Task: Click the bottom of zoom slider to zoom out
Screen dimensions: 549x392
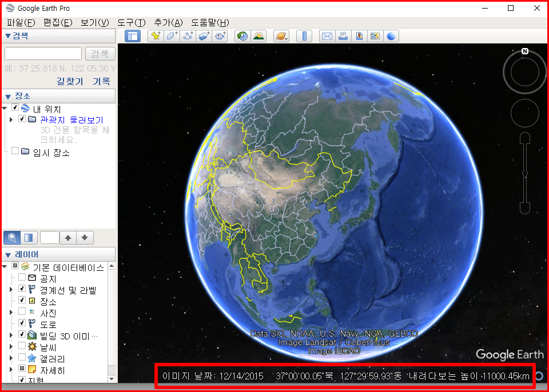Action: click(x=525, y=208)
